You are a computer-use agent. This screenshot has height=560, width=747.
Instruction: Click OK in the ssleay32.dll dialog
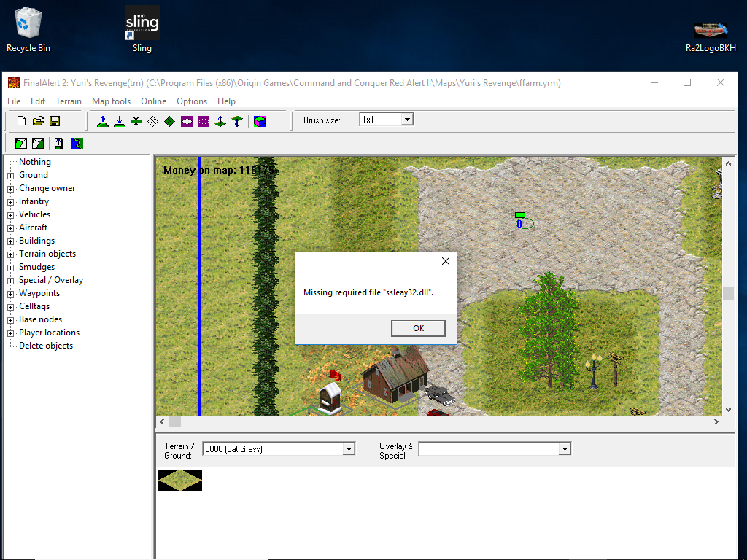click(418, 328)
